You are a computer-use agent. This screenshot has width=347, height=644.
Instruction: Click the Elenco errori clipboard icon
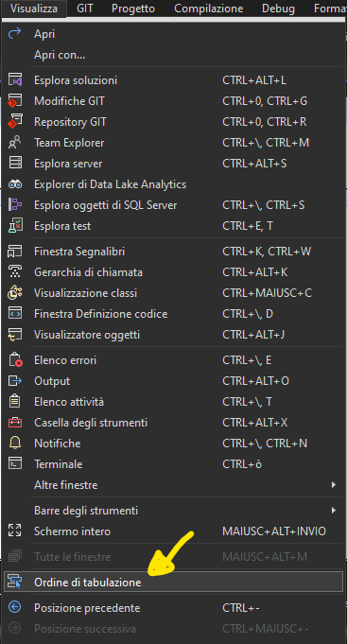(15, 360)
